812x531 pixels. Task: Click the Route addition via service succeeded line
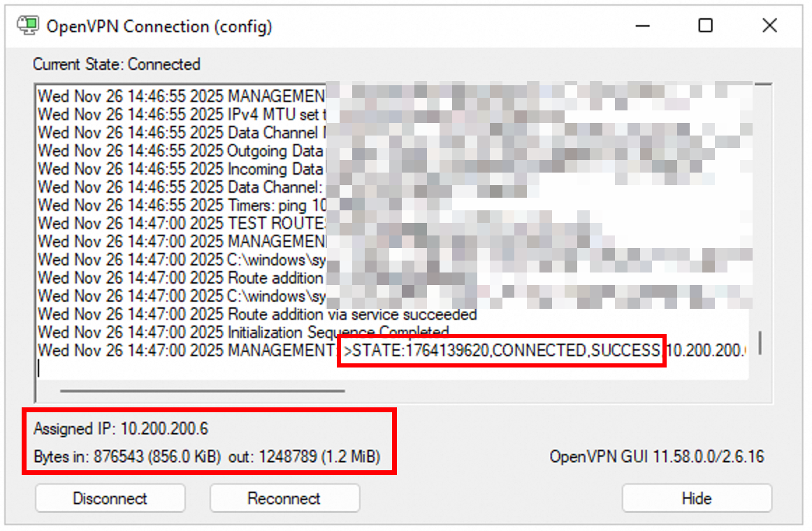coord(257,314)
